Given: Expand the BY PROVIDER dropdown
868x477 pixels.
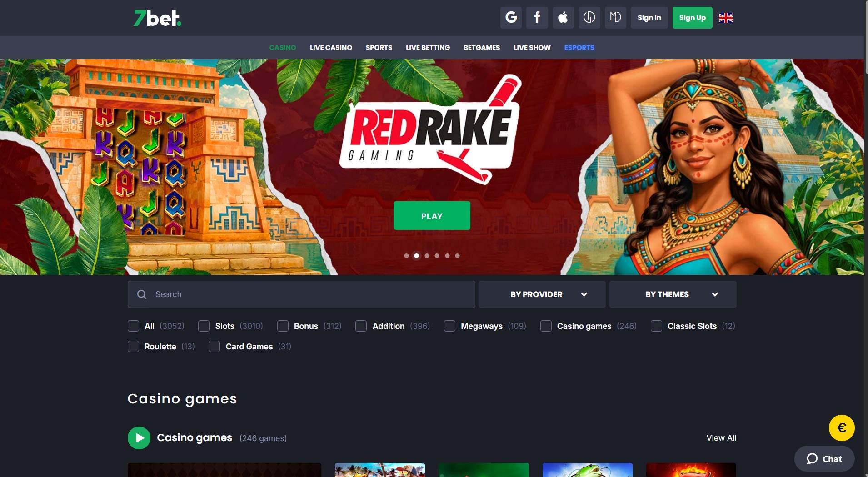Looking at the screenshot, I should [x=542, y=294].
